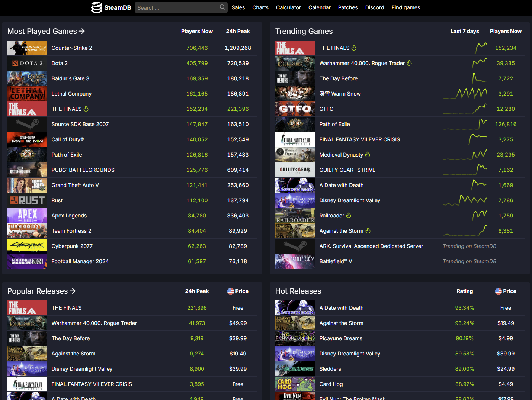Image resolution: width=532 pixels, height=400 pixels.
Task: Click the 24h Peak column header in Most Played Games
Action: 238,31
